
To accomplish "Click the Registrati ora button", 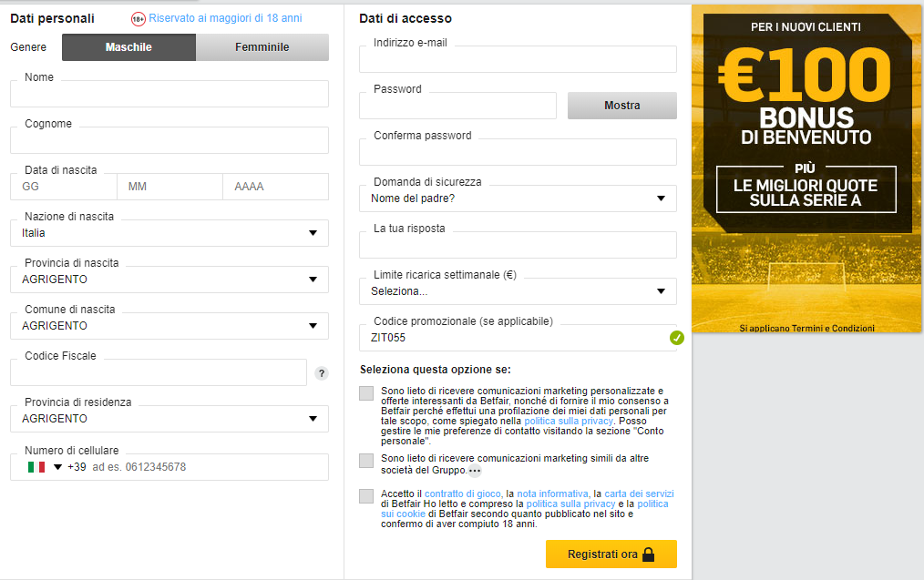I will coord(611,555).
